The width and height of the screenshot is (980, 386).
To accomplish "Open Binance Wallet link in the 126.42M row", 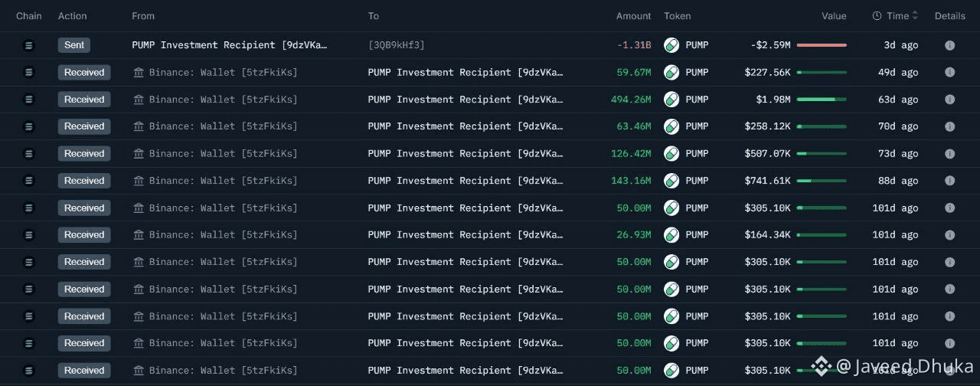I will tap(223, 154).
